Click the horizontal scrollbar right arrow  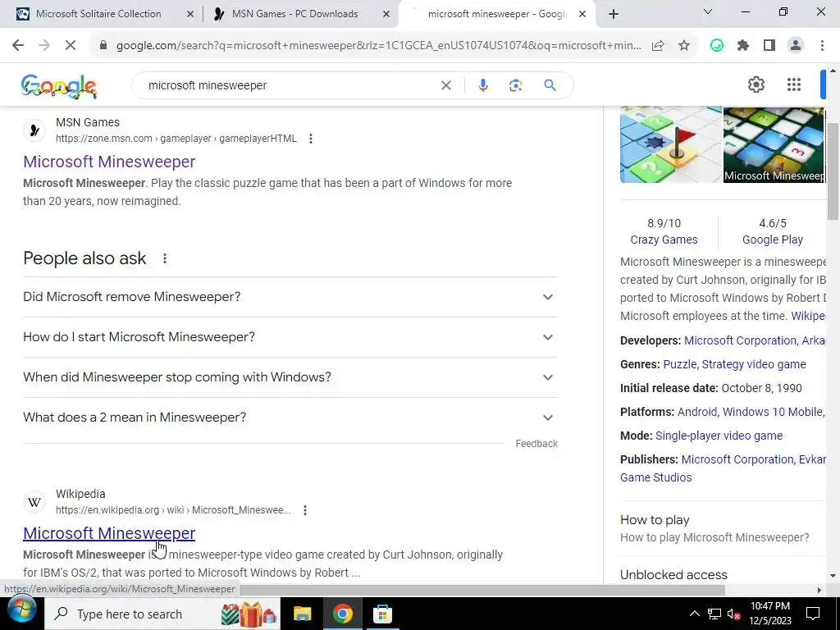[x=819, y=590]
